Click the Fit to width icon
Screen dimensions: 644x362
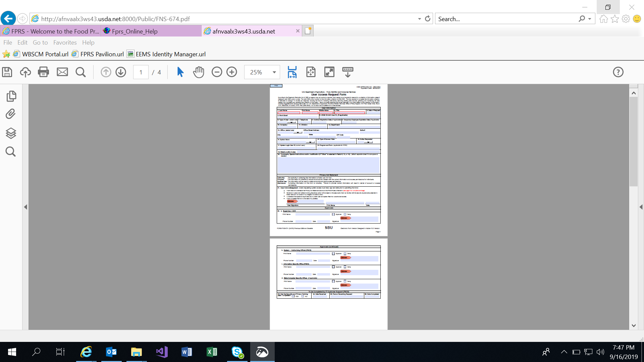point(292,72)
